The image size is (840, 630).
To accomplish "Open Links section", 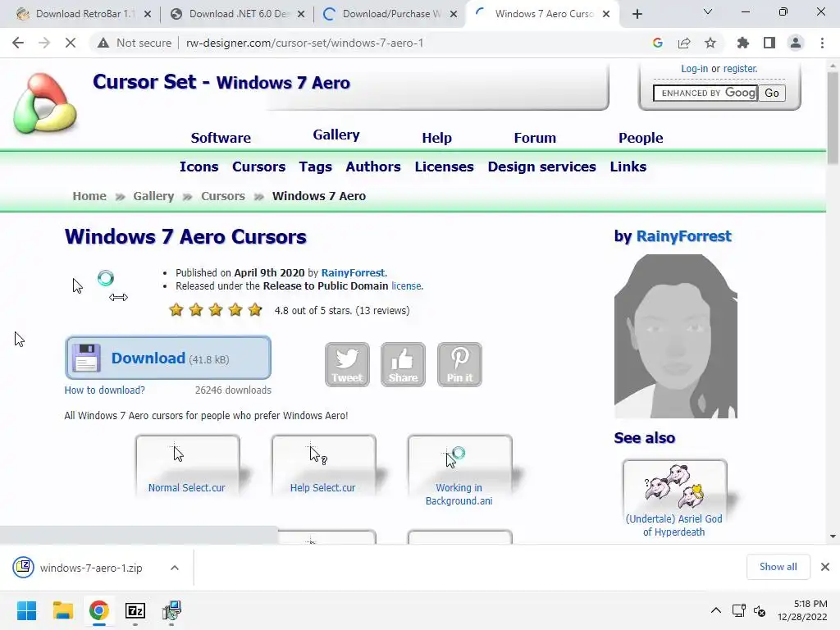I will point(628,167).
